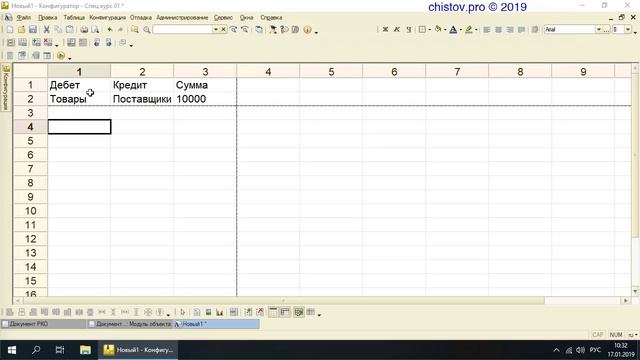Switch to the Новый1 tab

click(216, 324)
